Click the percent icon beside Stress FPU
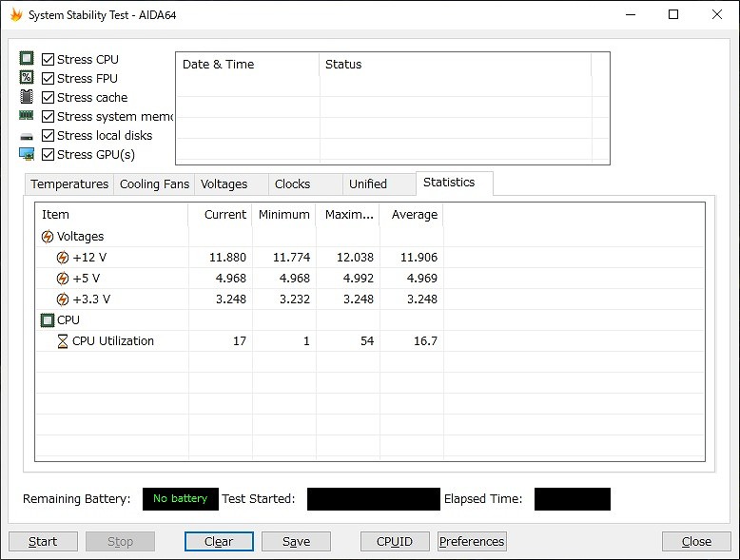740x560 pixels. point(27,78)
